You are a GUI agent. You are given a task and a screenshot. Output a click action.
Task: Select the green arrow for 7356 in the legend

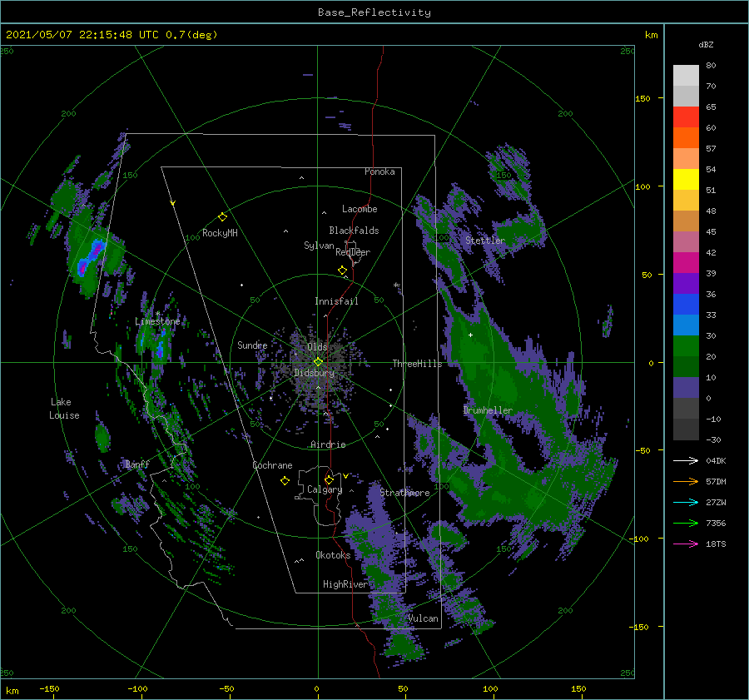coord(686,524)
